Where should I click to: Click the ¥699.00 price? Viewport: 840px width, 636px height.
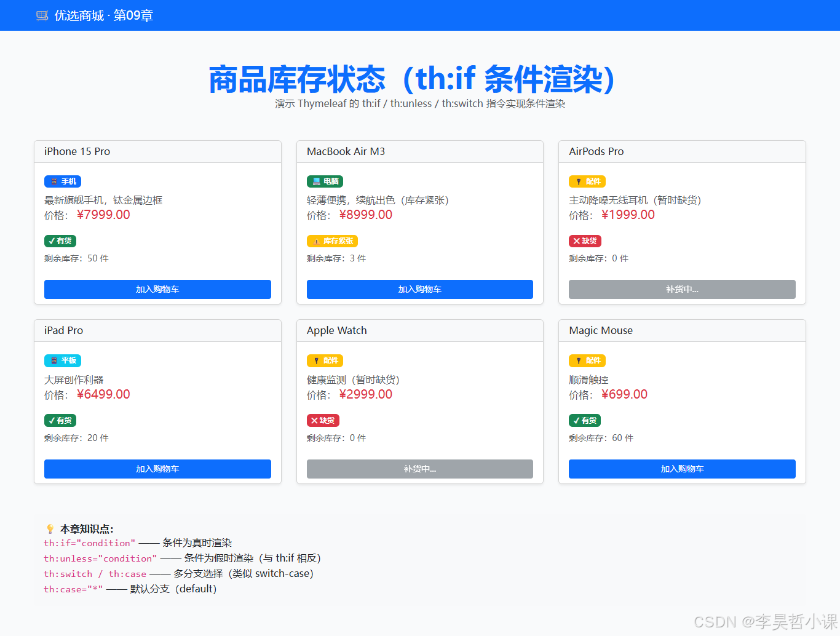624,394
